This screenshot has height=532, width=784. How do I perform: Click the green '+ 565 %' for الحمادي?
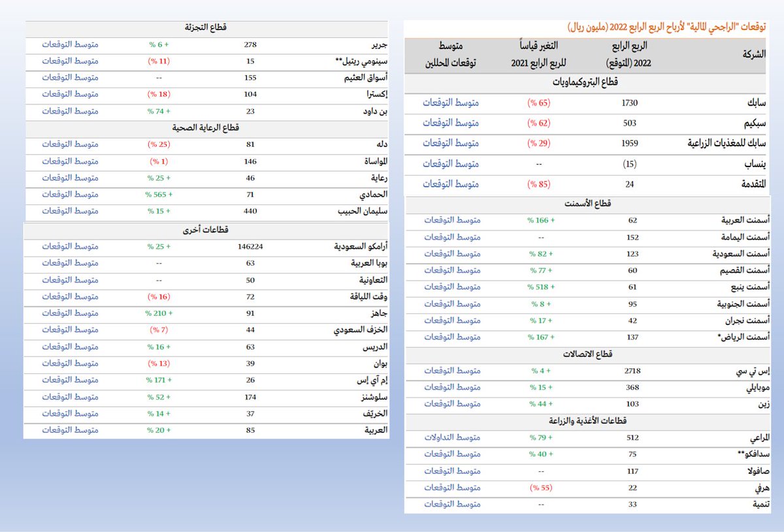[158, 195]
